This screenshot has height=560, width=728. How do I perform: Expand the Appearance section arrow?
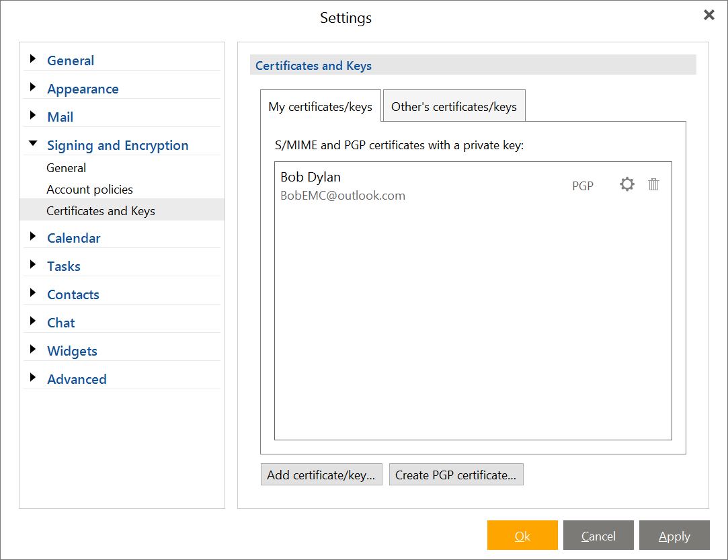[x=32, y=87]
